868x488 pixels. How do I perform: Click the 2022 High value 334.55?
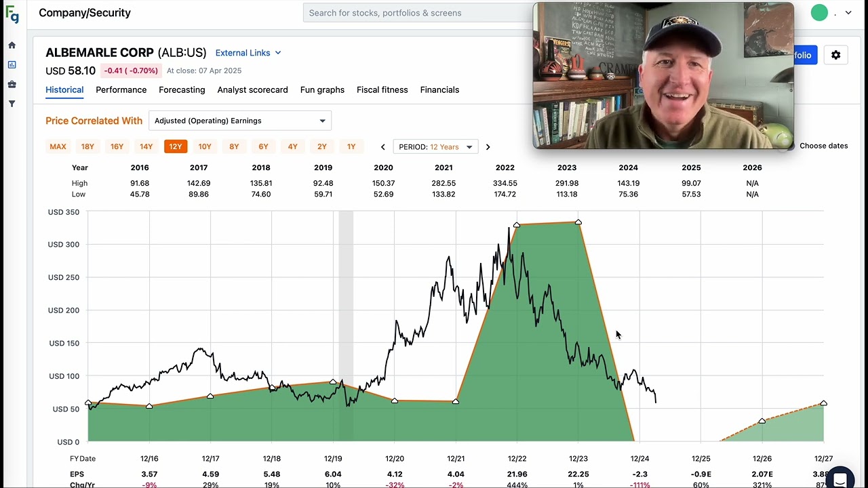coord(505,183)
